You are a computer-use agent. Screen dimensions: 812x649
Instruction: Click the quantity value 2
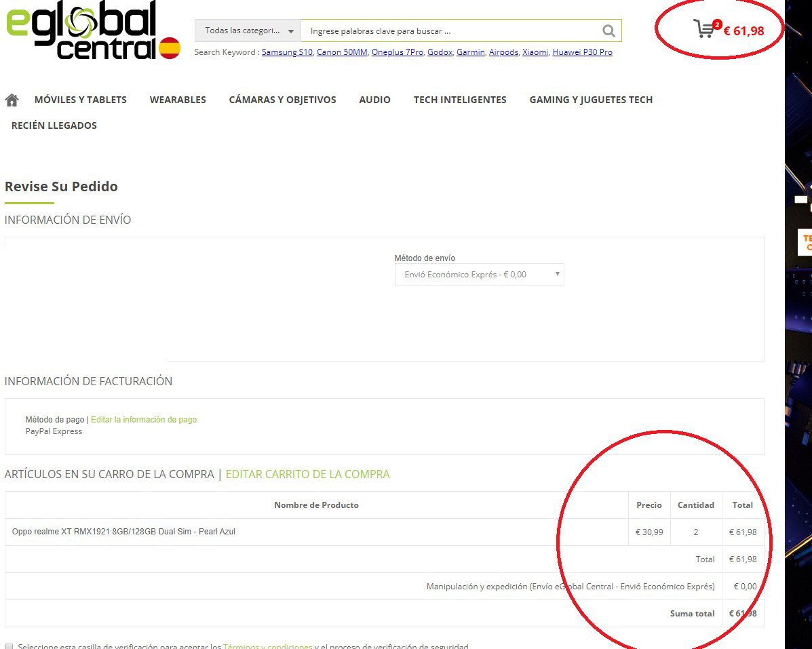click(x=696, y=532)
